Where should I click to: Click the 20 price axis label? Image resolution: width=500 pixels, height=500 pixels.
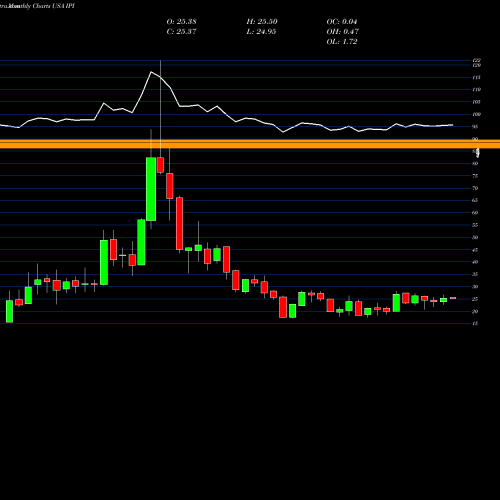[476, 312]
